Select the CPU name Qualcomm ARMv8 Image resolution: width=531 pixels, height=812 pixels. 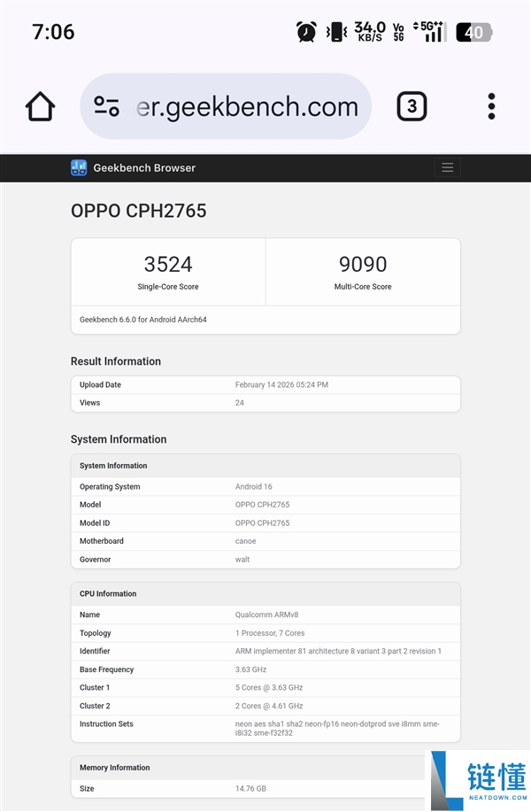pos(267,615)
